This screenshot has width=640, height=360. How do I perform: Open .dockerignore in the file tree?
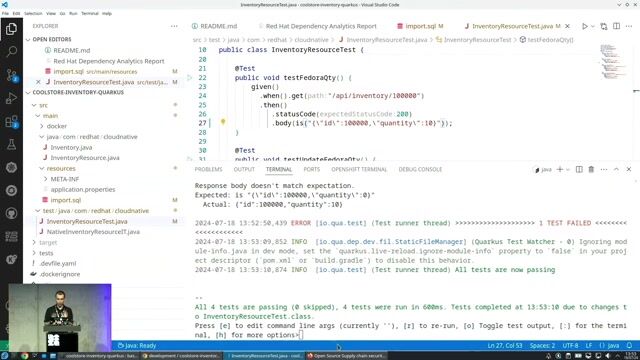click(x=60, y=274)
